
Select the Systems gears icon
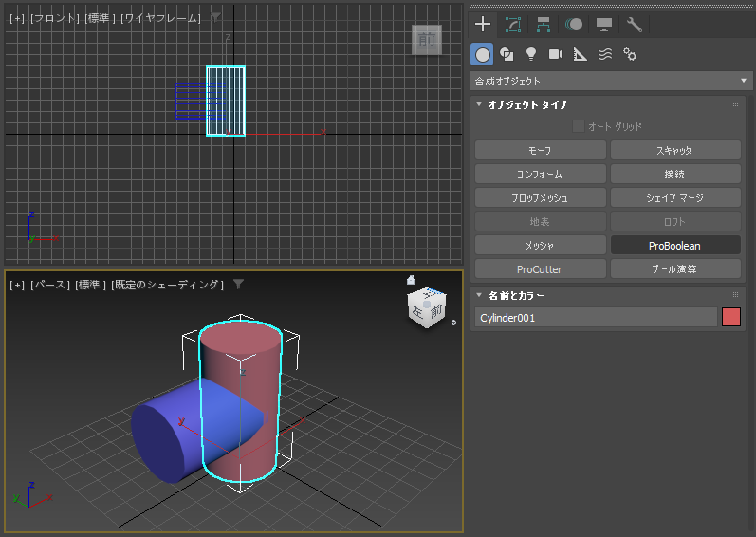[x=630, y=54]
